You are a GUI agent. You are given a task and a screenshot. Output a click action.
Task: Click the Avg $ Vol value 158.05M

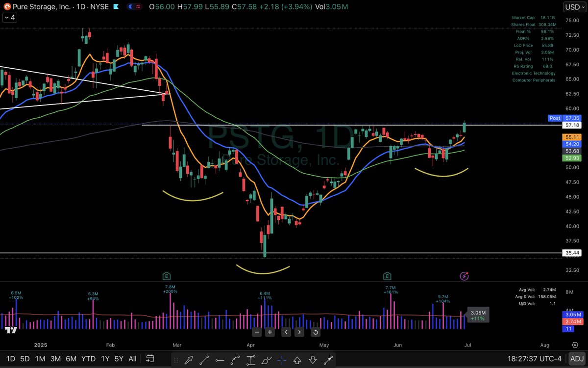click(547, 296)
